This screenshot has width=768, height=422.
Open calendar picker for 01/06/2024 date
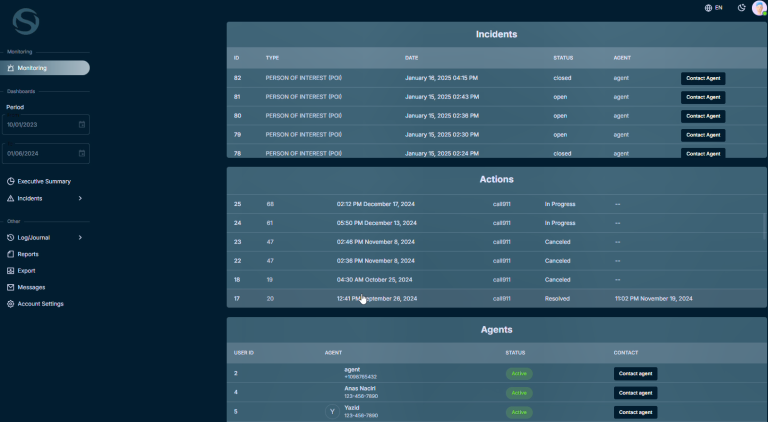[x=82, y=154]
